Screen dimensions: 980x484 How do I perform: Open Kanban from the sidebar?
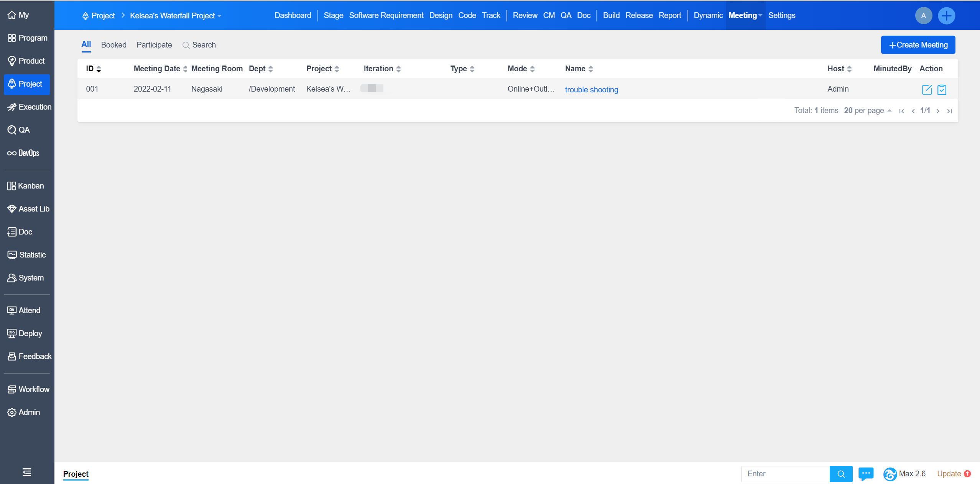[26, 186]
